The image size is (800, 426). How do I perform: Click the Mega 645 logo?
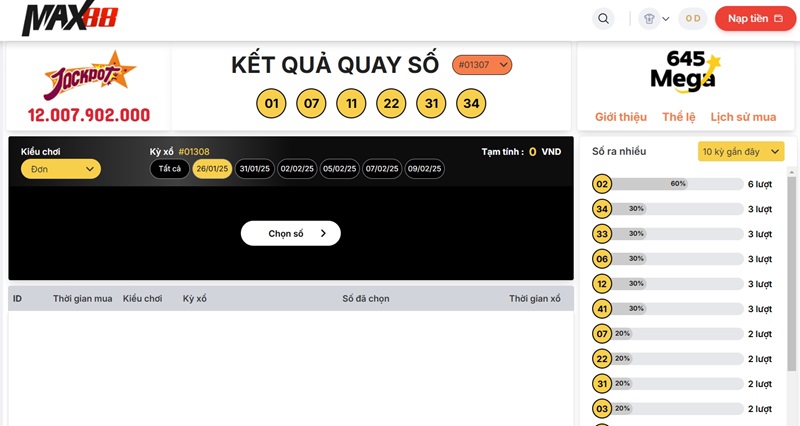pos(685,71)
